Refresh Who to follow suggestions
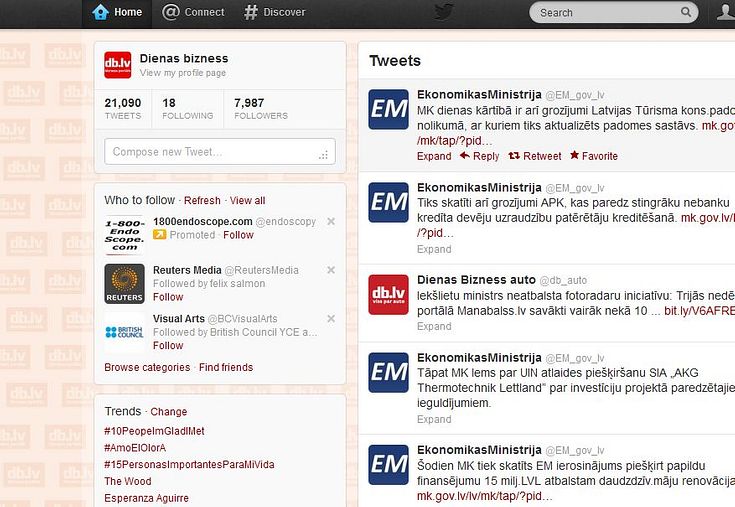The width and height of the screenshot is (735, 507). tap(202, 201)
